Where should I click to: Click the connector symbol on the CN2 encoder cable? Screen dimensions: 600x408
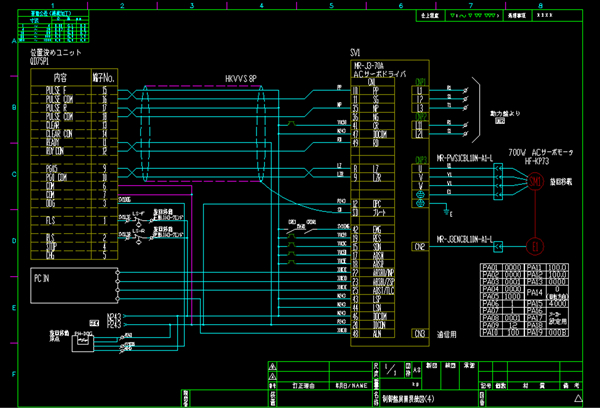tap(498, 246)
